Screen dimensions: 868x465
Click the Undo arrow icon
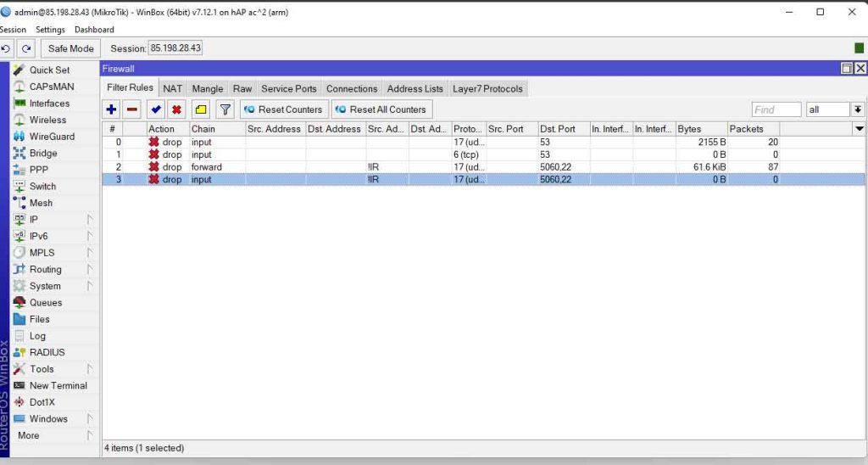point(6,48)
